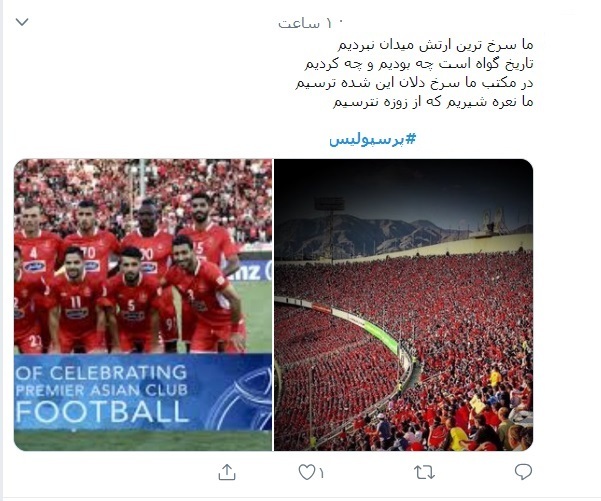
Task: Click the ۱۰ ساعت timestamp
Action: point(310,23)
